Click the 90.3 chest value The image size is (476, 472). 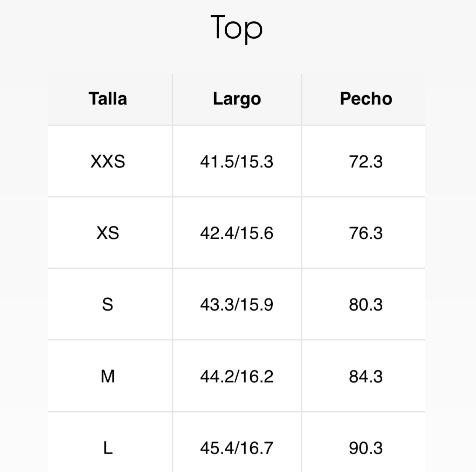366,448
